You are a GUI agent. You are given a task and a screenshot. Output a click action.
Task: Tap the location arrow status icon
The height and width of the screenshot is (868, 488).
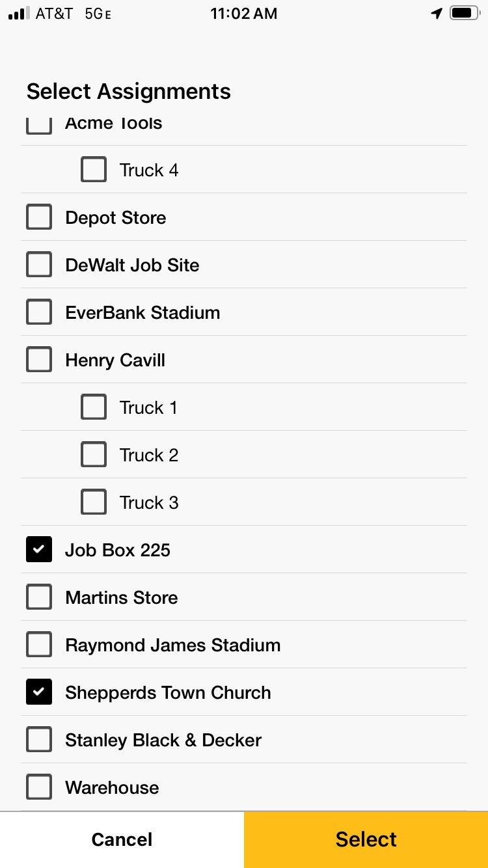tap(437, 13)
